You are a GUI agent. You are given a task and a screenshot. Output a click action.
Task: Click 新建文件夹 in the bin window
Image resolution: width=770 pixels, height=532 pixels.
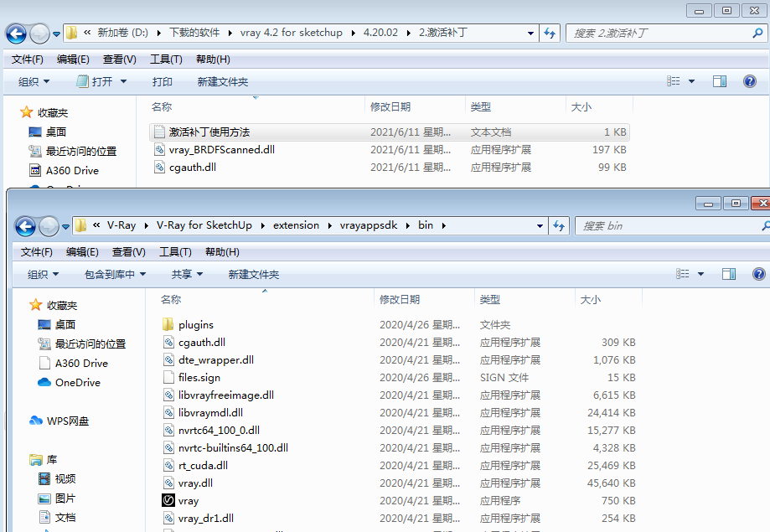(x=253, y=274)
